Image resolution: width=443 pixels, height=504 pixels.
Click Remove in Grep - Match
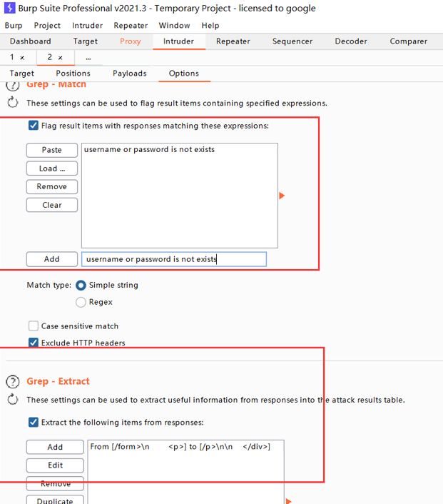pyautogui.click(x=52, y=187)
